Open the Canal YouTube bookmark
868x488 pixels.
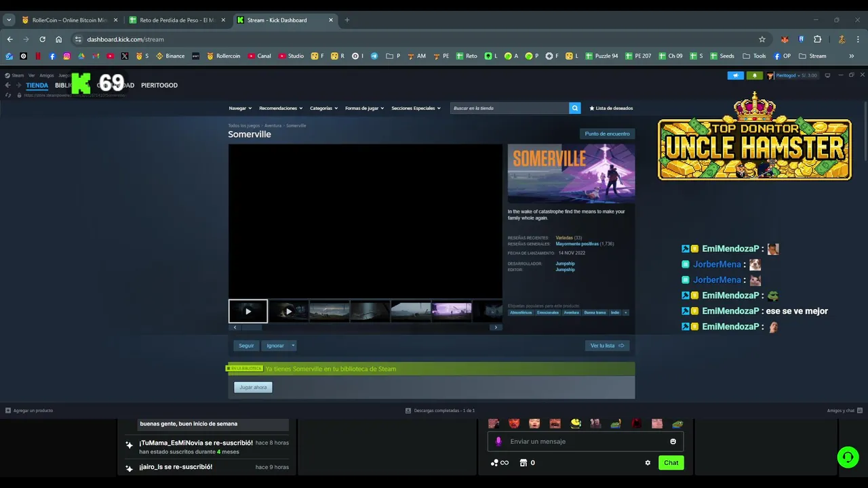point(259,56)
